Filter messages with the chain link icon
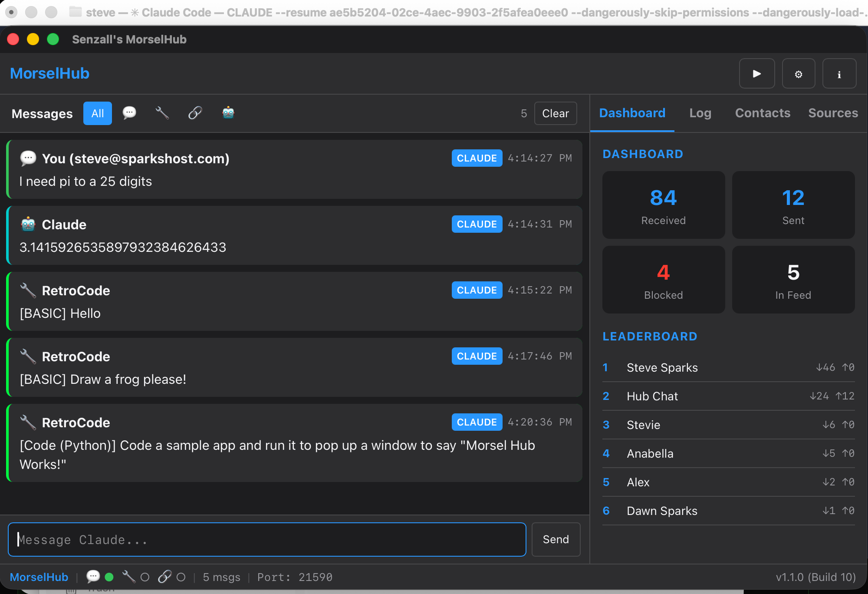This screenshot has width=868, height=594. click(x=195, y=113)
